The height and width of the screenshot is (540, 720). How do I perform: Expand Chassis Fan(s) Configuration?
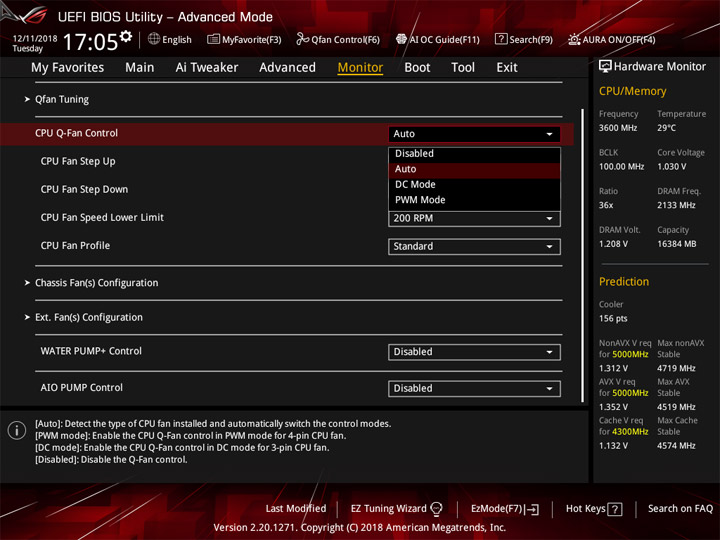coord(96,283)
